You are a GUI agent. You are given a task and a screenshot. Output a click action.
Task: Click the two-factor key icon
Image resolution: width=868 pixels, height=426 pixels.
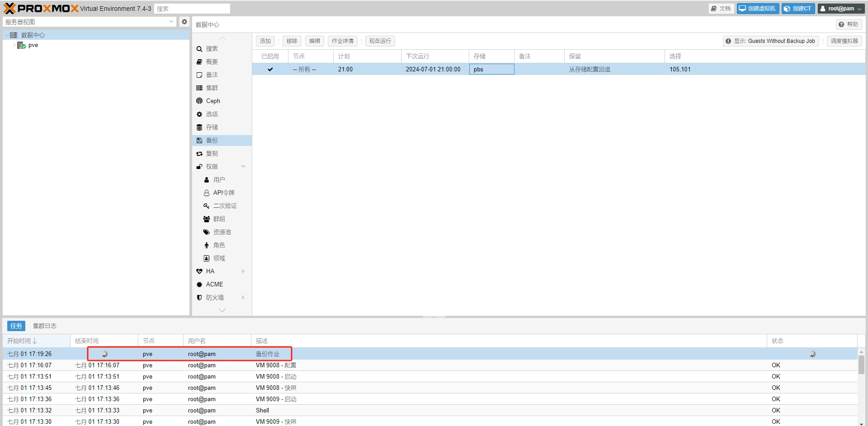207,206
